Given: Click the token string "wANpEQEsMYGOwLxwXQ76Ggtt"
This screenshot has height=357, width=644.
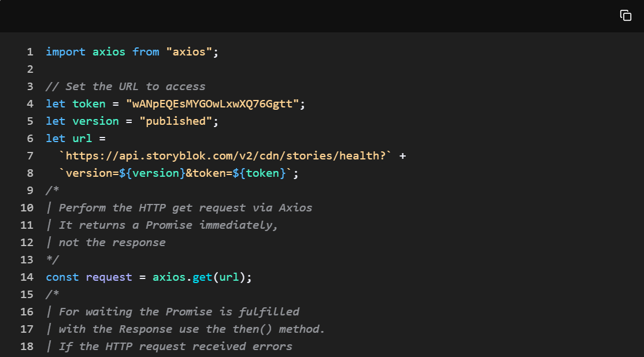Looking at the screenshot, I should 212,104.
